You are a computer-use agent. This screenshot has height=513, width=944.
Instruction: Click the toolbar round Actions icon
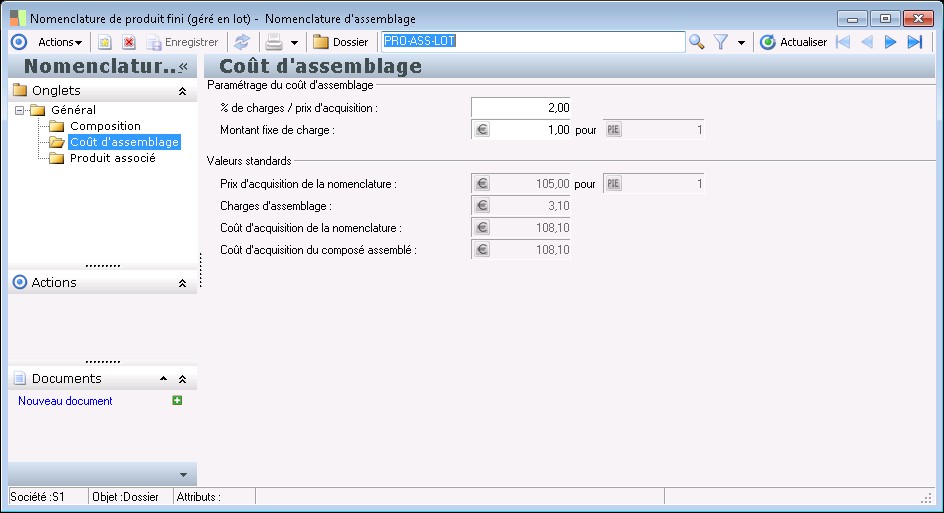coord(19,42)
